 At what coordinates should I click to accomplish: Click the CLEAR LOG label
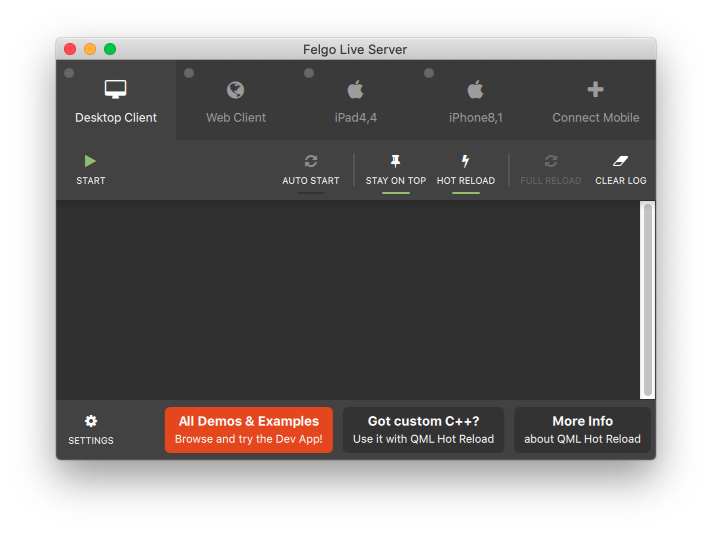[620, 181]
